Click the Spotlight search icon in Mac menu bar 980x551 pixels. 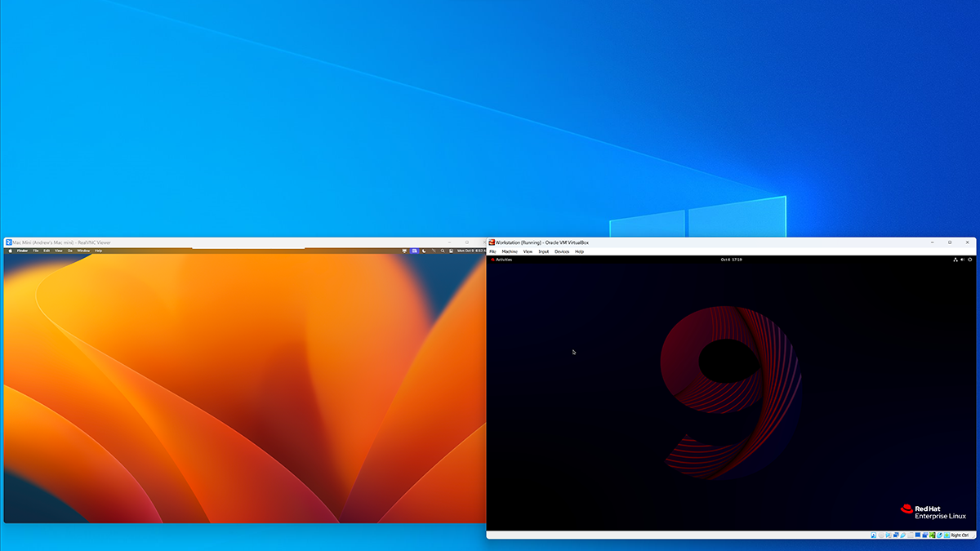click(443, 251)
